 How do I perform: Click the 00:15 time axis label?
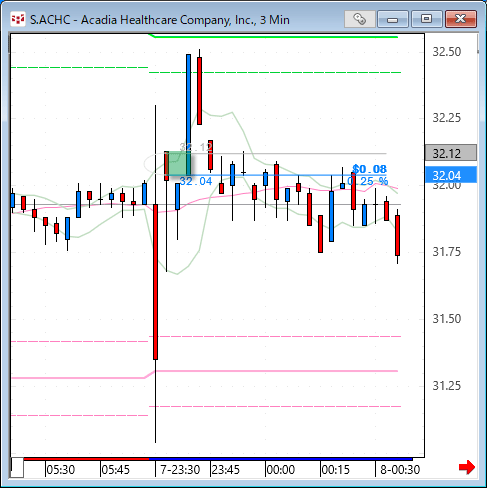pos(336,470)
